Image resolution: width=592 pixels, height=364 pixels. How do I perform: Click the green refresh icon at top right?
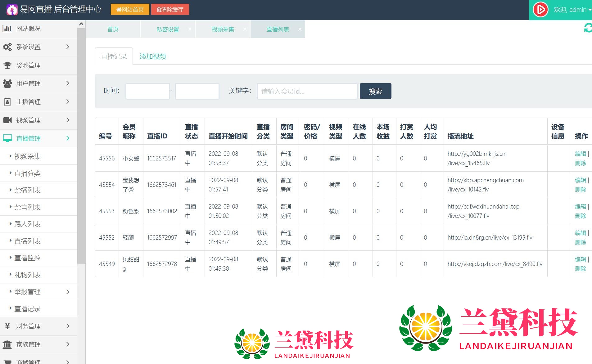click(x=588, y=28)
